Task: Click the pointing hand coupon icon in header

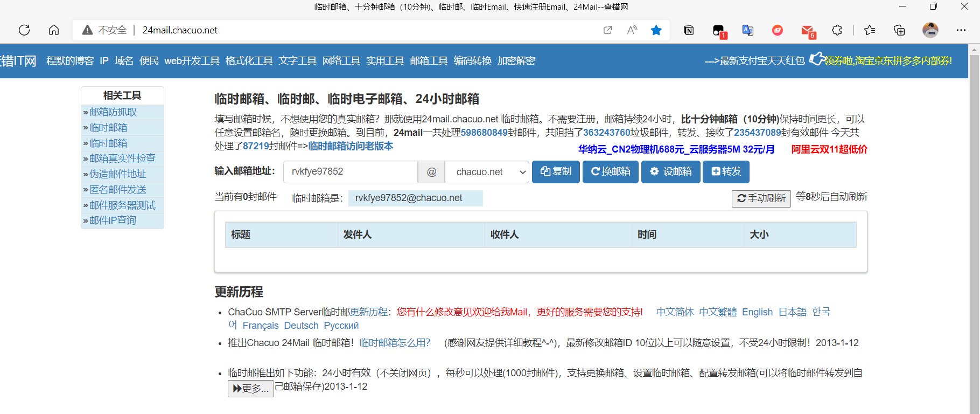Action: pos(817,59)
